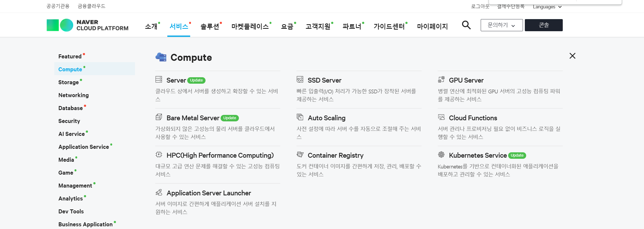The image size is (644, 229).
Task: Open the 고객지원 menu
Action: tap(318, 26)
